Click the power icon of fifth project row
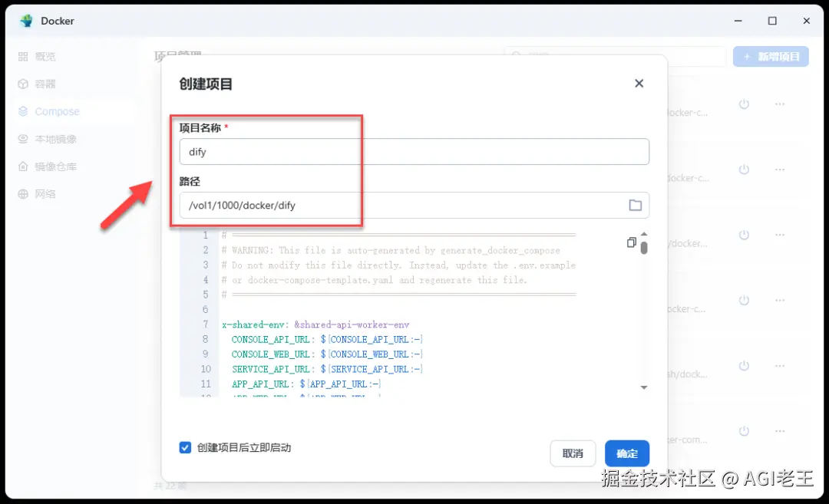 [x=744, y=366]
